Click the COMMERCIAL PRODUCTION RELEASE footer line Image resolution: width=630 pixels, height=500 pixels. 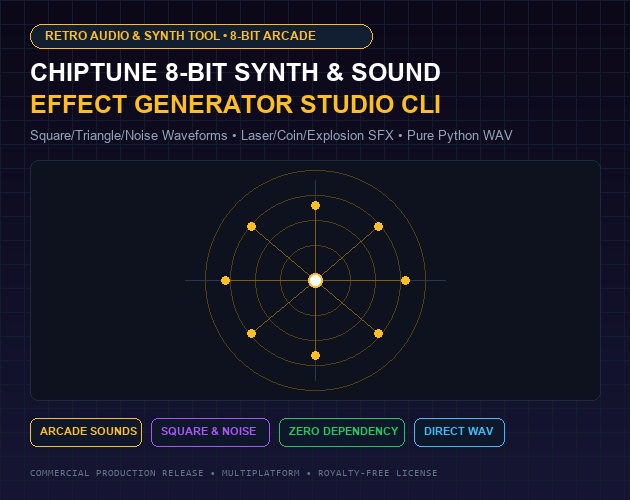point(233,473)
